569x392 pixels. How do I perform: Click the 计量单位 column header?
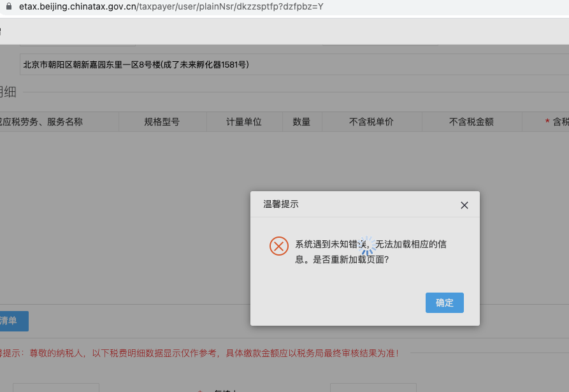[x=244, y=122]
